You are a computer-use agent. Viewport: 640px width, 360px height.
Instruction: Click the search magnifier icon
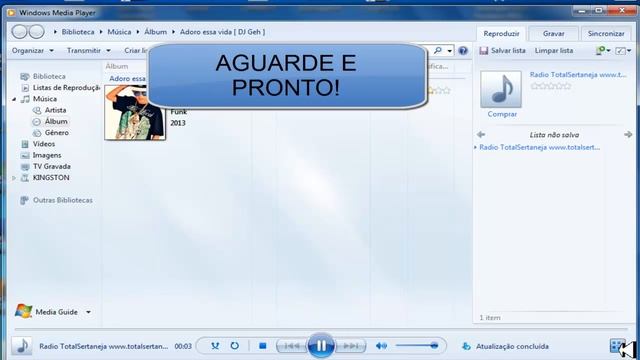pyautogui.click(x=438, y=51)
